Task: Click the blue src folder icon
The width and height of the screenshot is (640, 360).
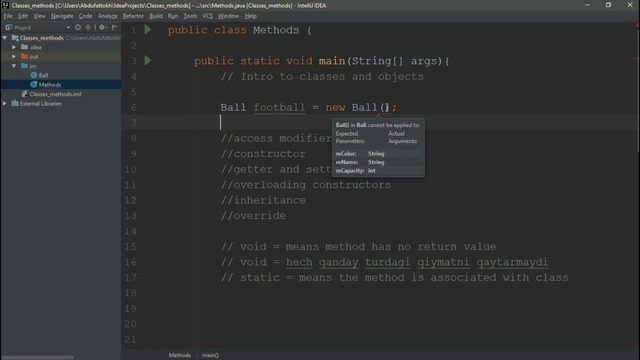Action: (x=24, y=66)
